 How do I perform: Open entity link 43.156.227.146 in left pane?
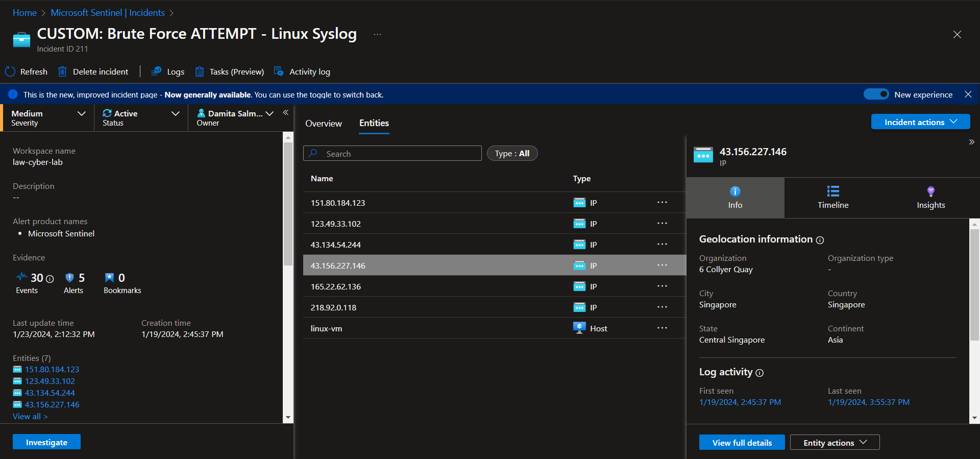pyautogui.click(x=52, y=405)
